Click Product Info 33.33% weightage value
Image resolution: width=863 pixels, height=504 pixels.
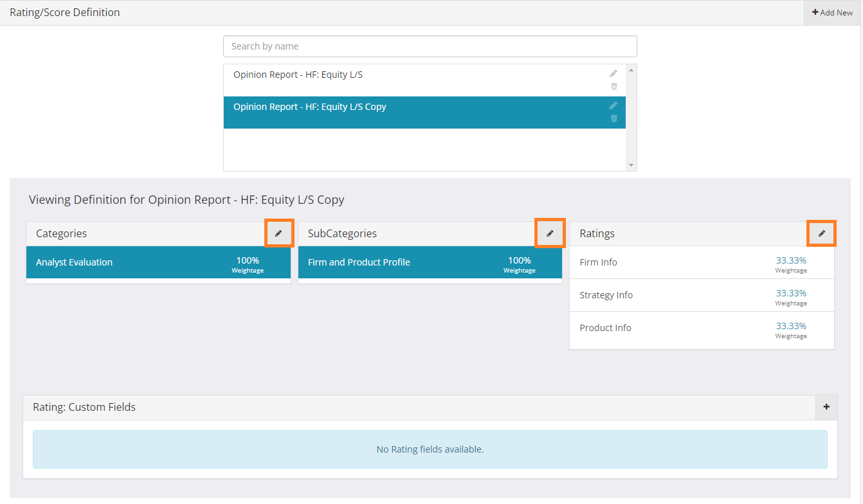[791, 326]
